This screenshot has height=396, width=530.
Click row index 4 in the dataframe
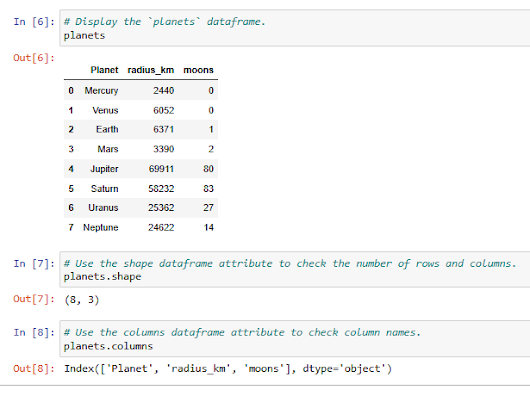(x=71, y=169)
